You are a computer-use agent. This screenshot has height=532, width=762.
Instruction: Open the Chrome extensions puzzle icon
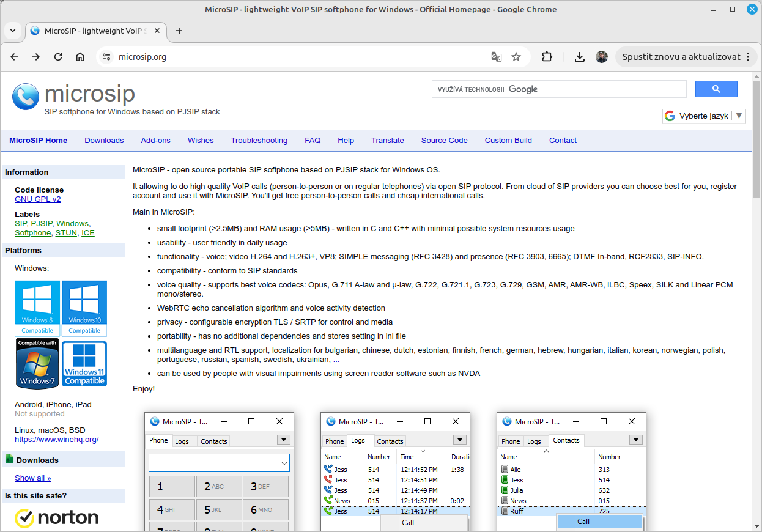click(547, 57)
